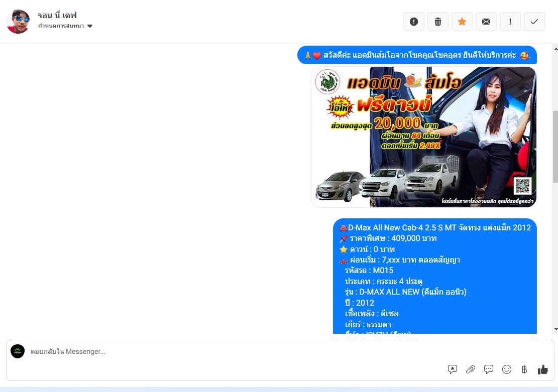Click the ดาวน์ : 0 บาท line
The width and height of the screenshot is (558, 392).
(x=367, y=249)
